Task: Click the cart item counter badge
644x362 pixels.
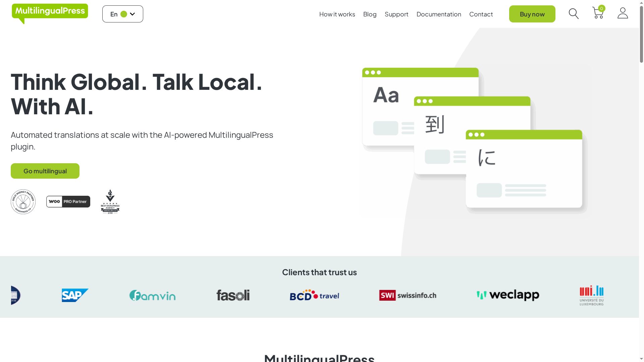Action: click(602, 8)
